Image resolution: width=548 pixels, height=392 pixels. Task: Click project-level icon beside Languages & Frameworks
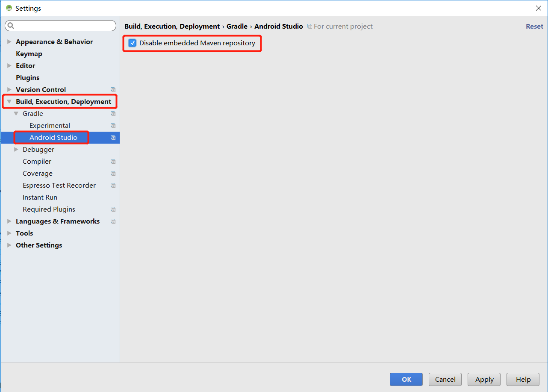[x=113, y=221]
